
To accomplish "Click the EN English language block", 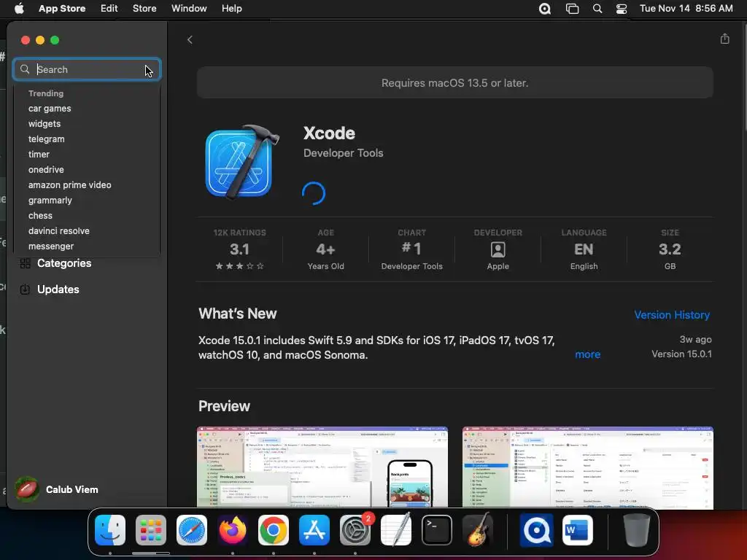I will [584, 249].
